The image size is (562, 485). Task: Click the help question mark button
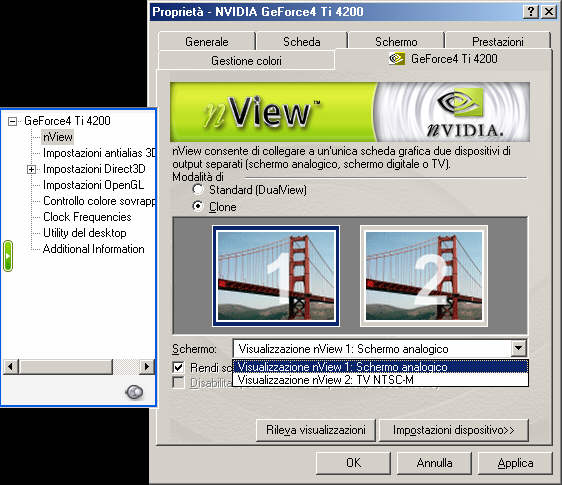point(531,12)
